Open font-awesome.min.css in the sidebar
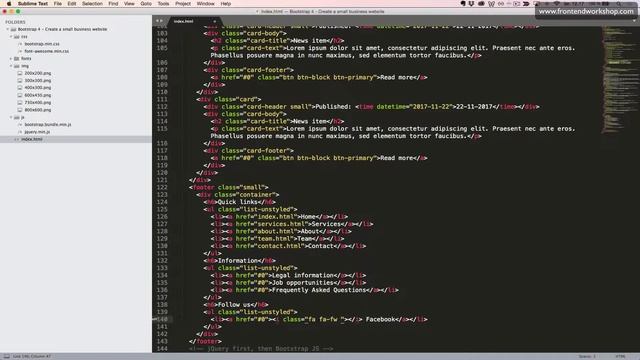 click(x=47, y=51)
